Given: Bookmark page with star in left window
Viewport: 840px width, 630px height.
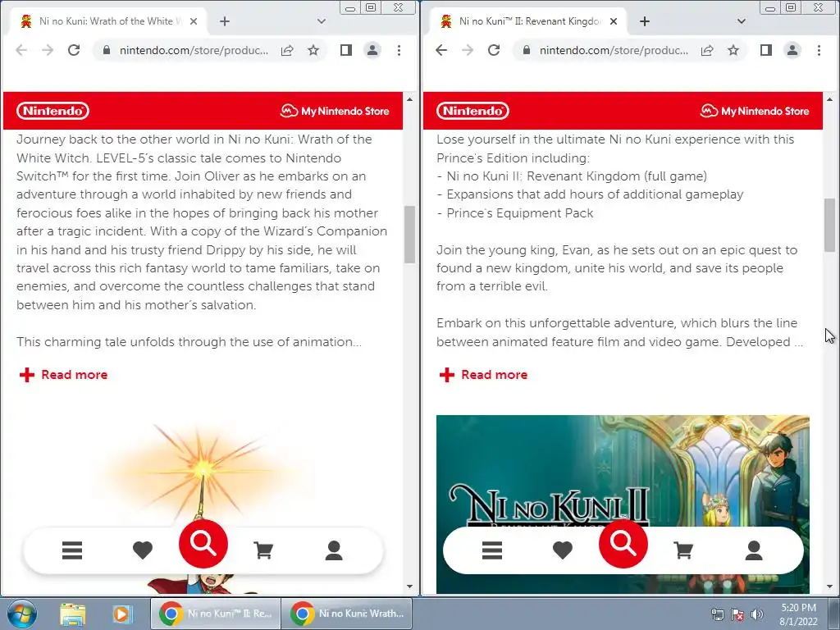Looking at the screenshot, I should [x=313, y=50].
